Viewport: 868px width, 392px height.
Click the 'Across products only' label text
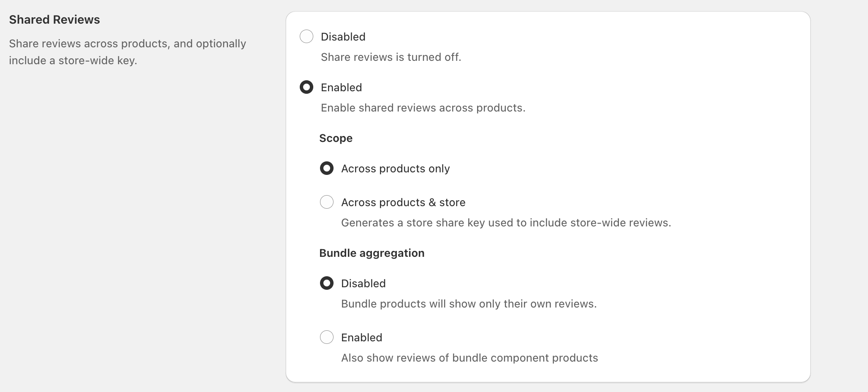click(396, 168)
